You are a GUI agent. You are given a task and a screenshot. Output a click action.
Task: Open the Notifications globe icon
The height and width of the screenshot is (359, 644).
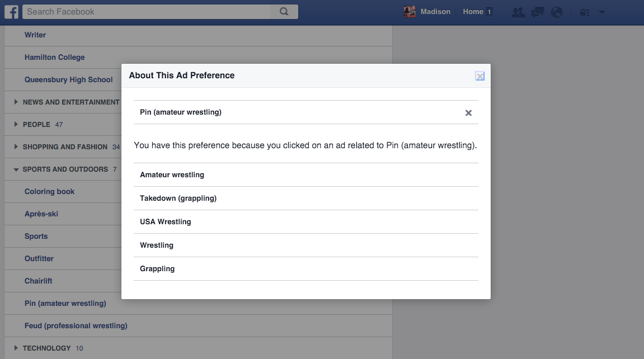(556, 12)
